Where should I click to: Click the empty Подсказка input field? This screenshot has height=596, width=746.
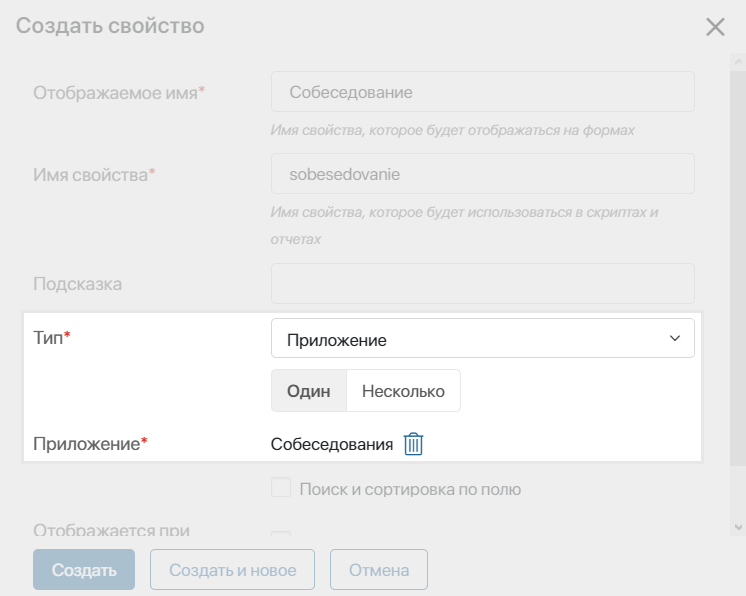482,283
